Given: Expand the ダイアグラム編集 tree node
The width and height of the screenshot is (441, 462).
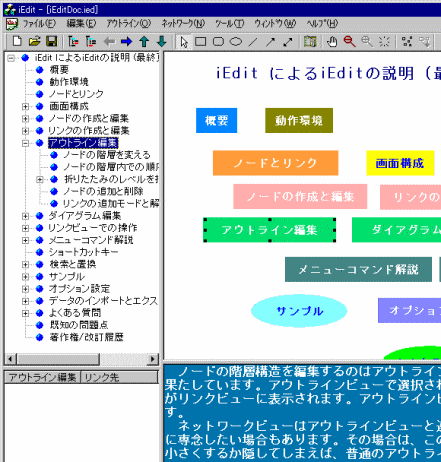Looking at the screenshot, I should pyautogui.click(x=25, y=216).
